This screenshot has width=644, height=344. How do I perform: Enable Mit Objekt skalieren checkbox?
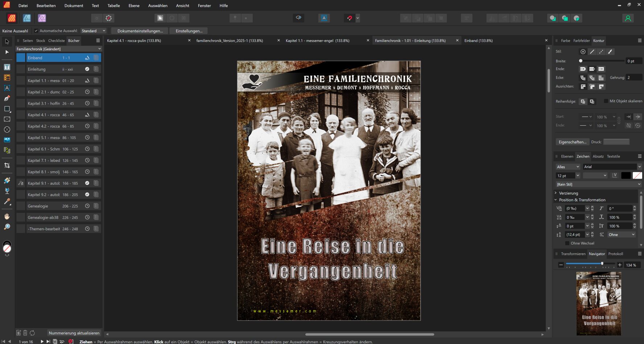(x=606, y=101)
